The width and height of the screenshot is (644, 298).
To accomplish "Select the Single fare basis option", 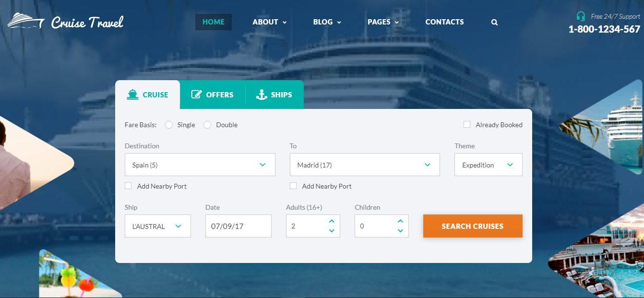I will click(x=169, y=125).
